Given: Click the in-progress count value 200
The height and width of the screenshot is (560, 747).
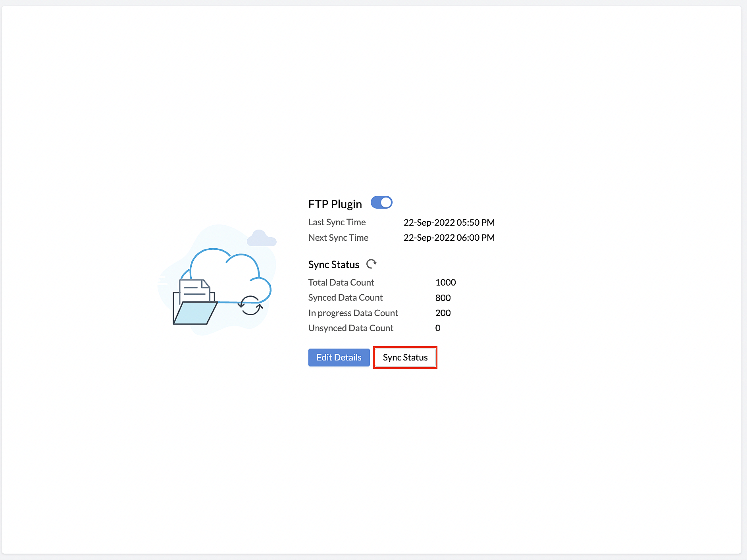Looking at the screenshot, I should pos(443,313).
